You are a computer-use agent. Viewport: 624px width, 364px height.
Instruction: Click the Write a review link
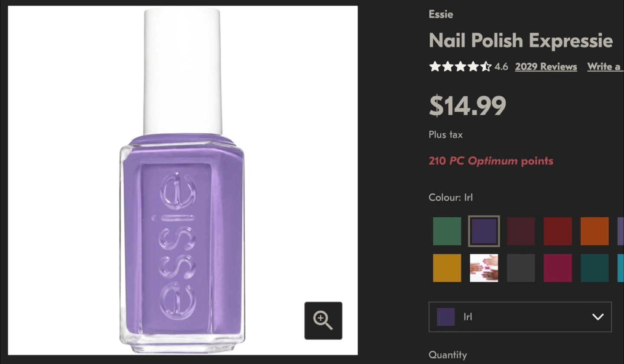pos(604,67)
